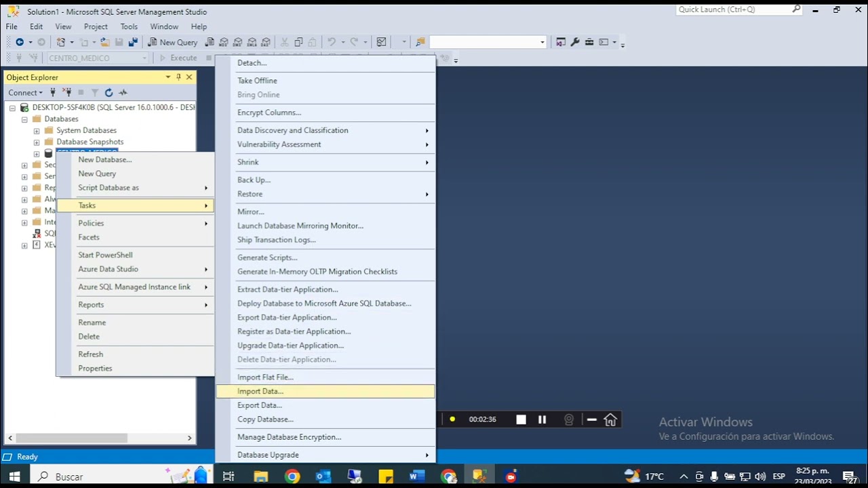Click the DAX query toolbar icon
Image resolution: width=868 pixels, height=488 pixels.
266,42
